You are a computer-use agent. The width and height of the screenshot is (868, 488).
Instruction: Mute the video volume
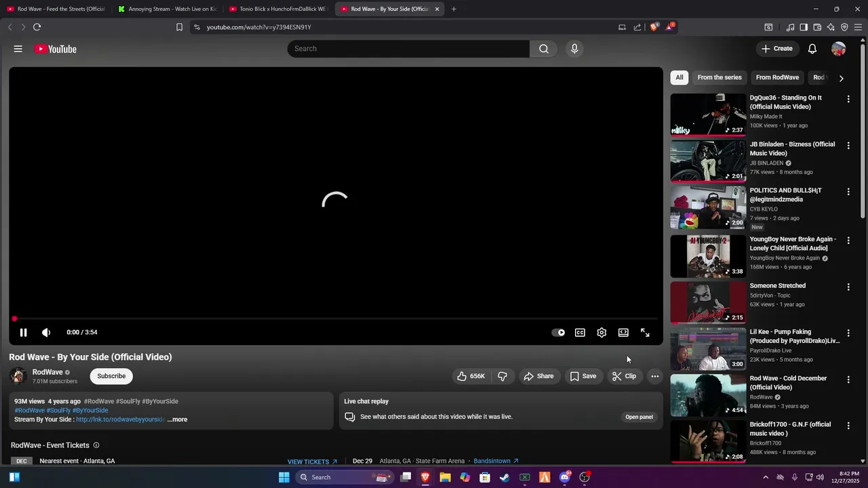tap(46, 332)
